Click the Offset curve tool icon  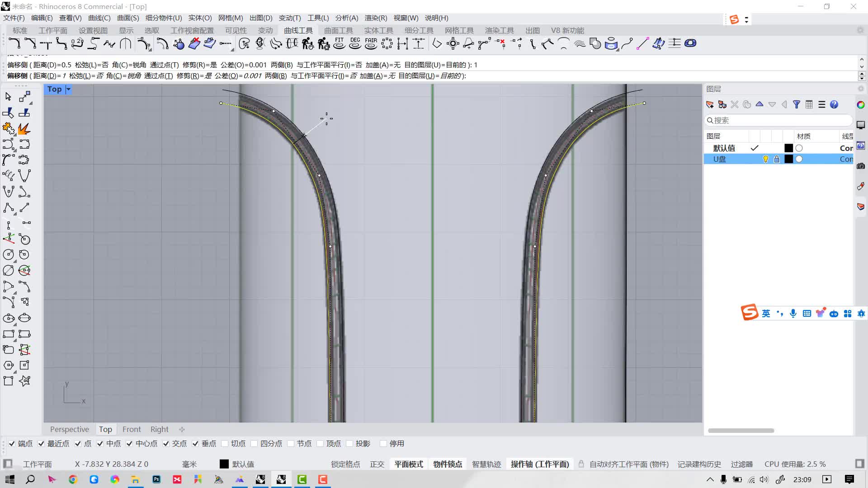point(162,44)
